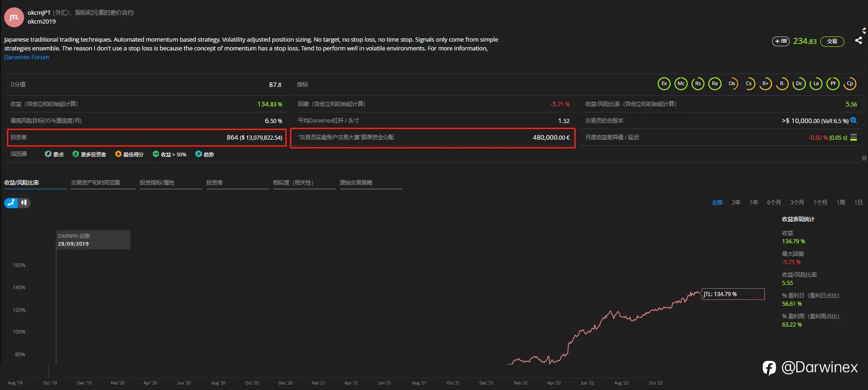Select the R+ attribute circle

765,84
